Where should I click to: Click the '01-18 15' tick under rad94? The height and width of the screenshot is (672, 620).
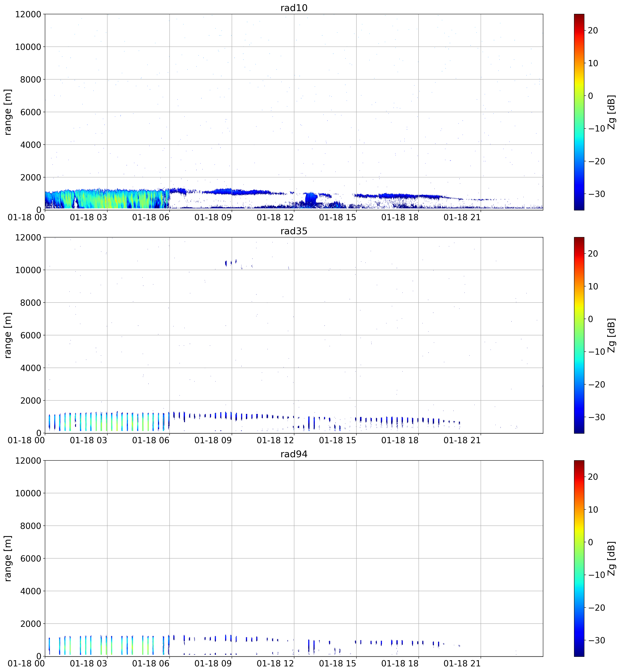coord(337,663)
